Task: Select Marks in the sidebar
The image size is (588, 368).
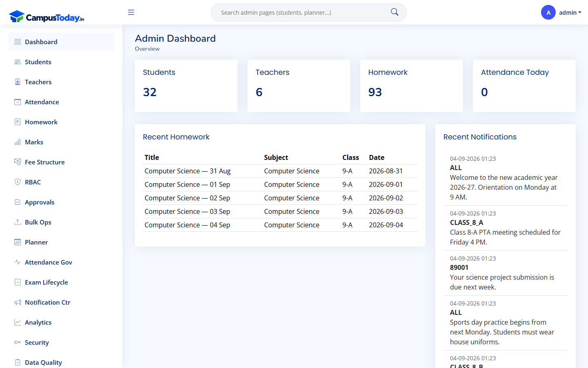Action: 61,142
